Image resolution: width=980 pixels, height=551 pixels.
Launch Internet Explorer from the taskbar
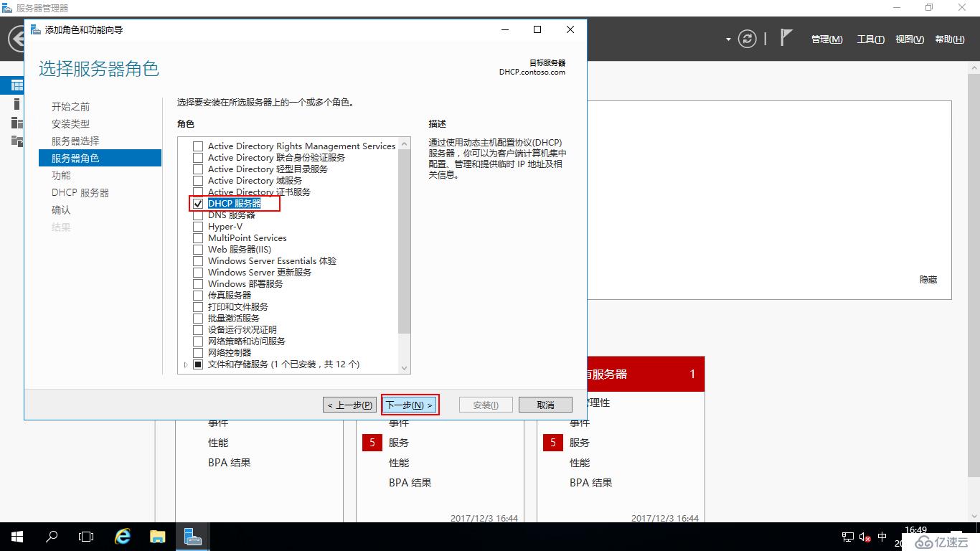point(123,537)
